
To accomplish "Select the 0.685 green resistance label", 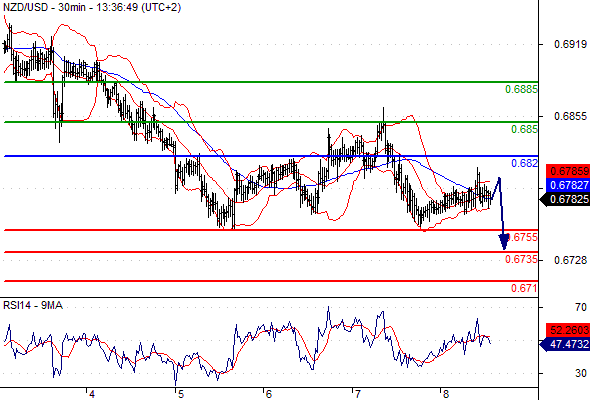I will click(x=524, y=129).
